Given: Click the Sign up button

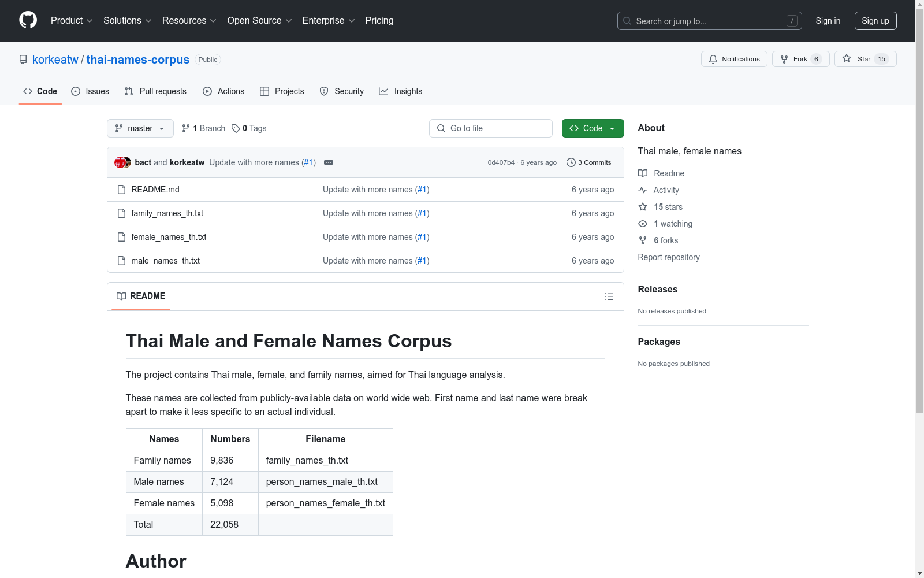Looking at the screenshot, I should tap(875, 21).
